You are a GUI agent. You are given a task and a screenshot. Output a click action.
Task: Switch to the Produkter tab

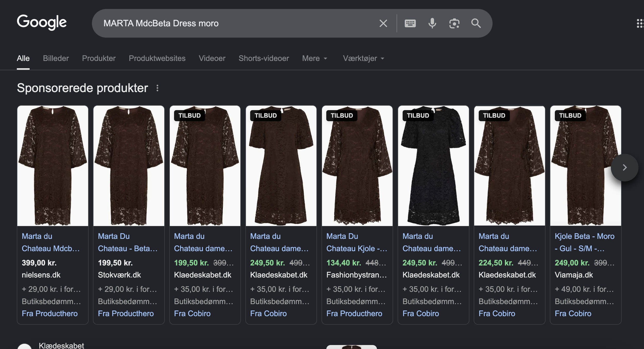(99, 58)
